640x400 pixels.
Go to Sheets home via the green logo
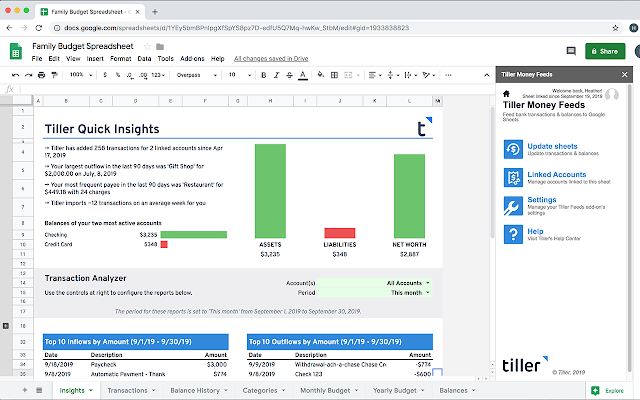(x=16, y=51)
